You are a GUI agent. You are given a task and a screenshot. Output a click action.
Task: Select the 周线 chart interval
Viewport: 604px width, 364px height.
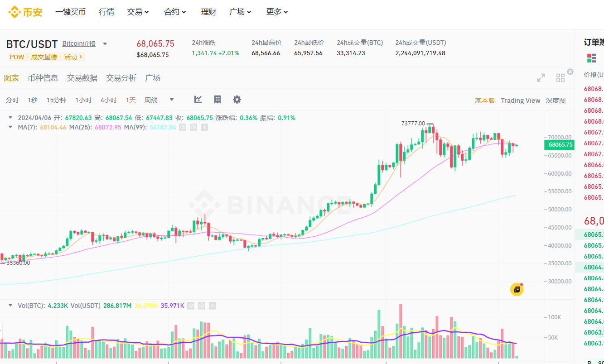click(x=151, y=100)
